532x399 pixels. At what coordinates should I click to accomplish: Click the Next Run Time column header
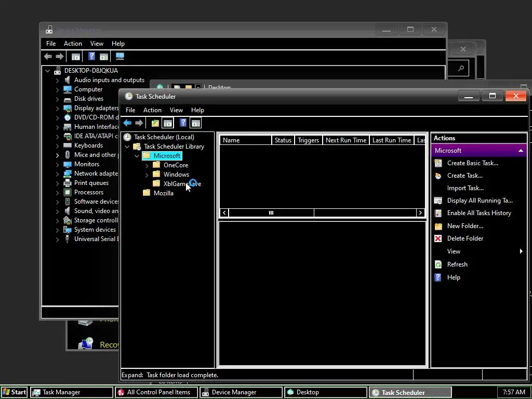[345, 140]
